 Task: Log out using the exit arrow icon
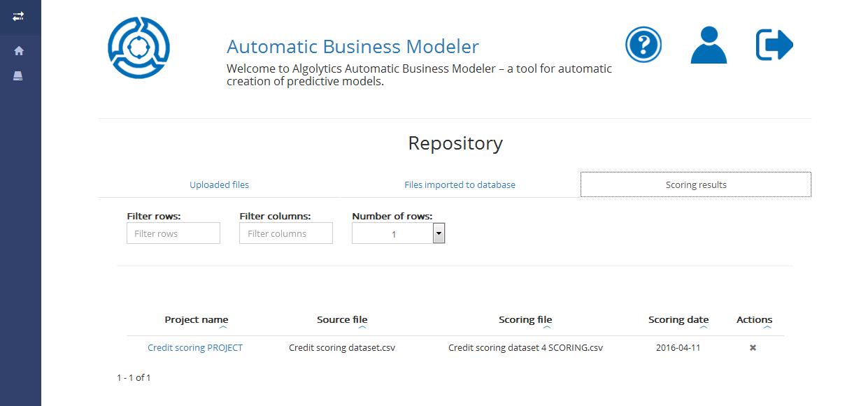pos(774,45)
